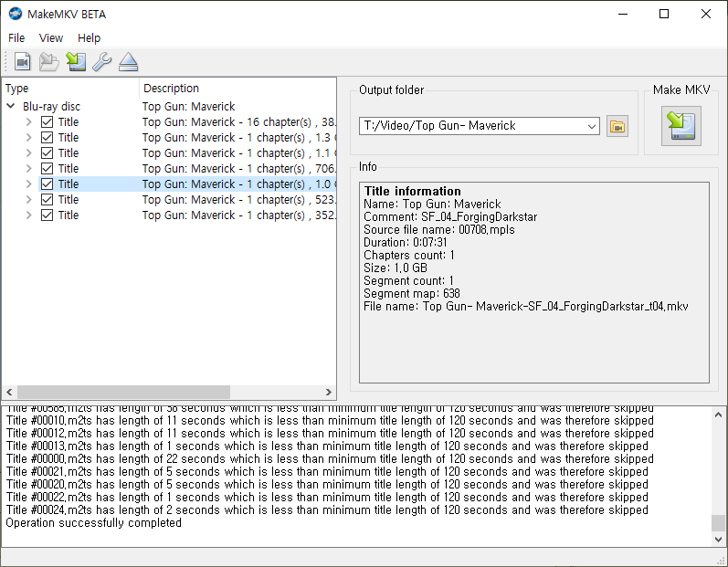The image size is (728, 567).
Task: Click the log pane scroll down arrow
Action: tap(718, 540)
